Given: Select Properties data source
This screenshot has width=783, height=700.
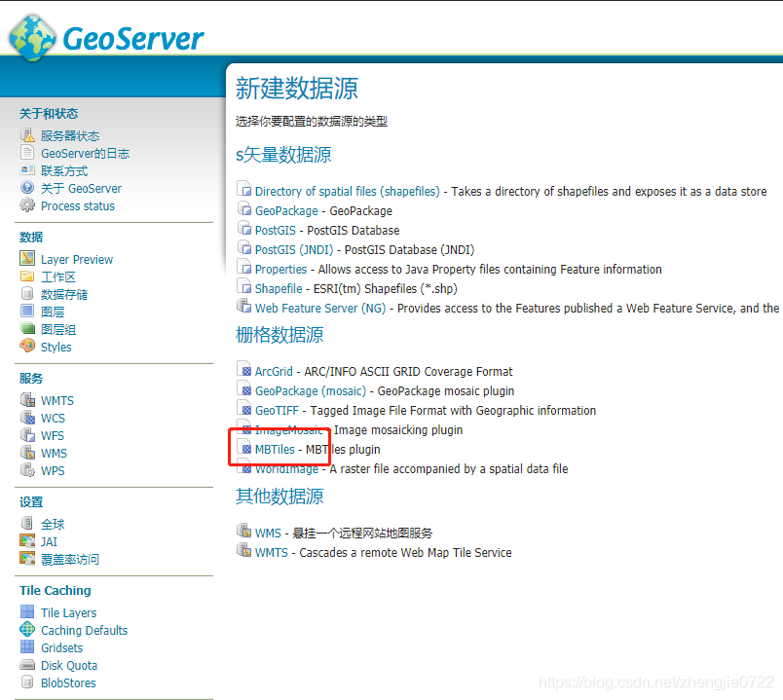Looking at the screenshot, I should (280, 269).
